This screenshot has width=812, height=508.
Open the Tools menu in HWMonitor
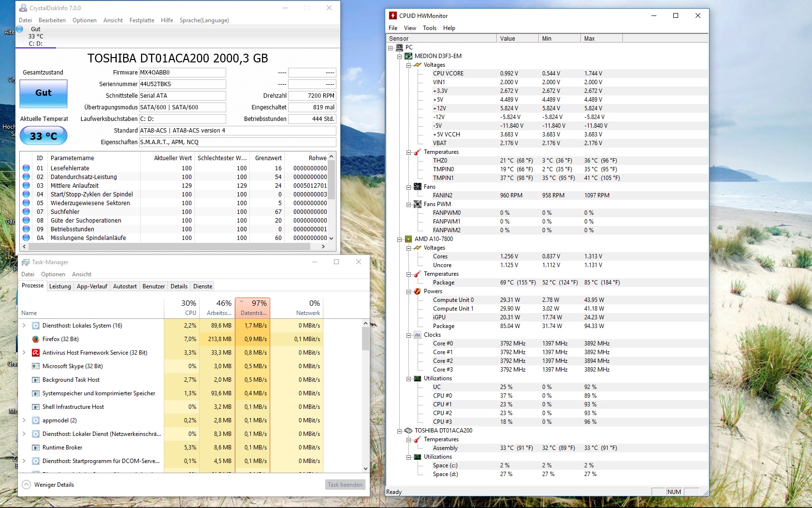click(x=430, y=28)
